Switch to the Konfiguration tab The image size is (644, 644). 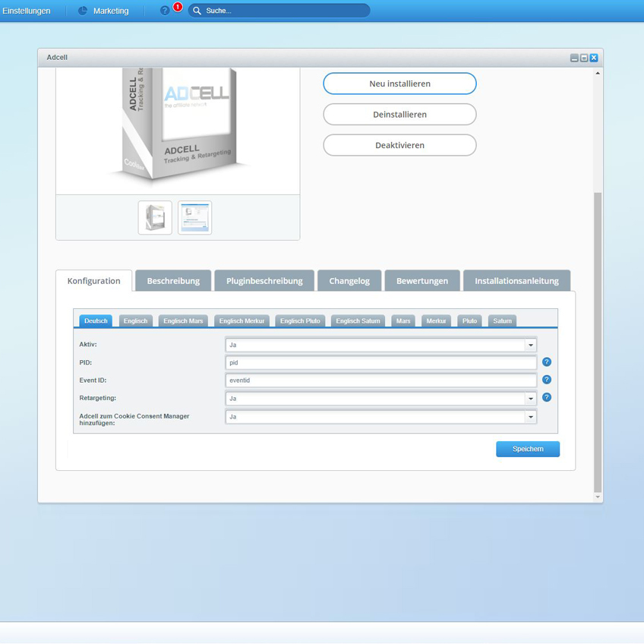pos(93,281)
